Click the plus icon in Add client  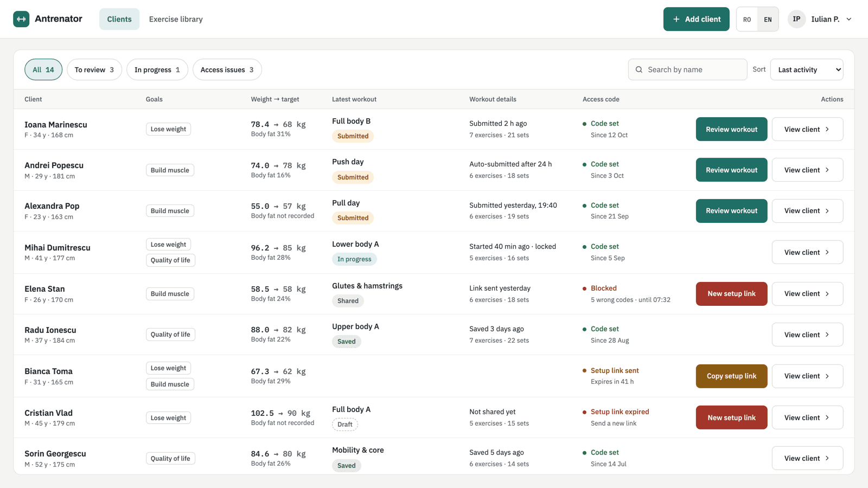tap(676, 19)
